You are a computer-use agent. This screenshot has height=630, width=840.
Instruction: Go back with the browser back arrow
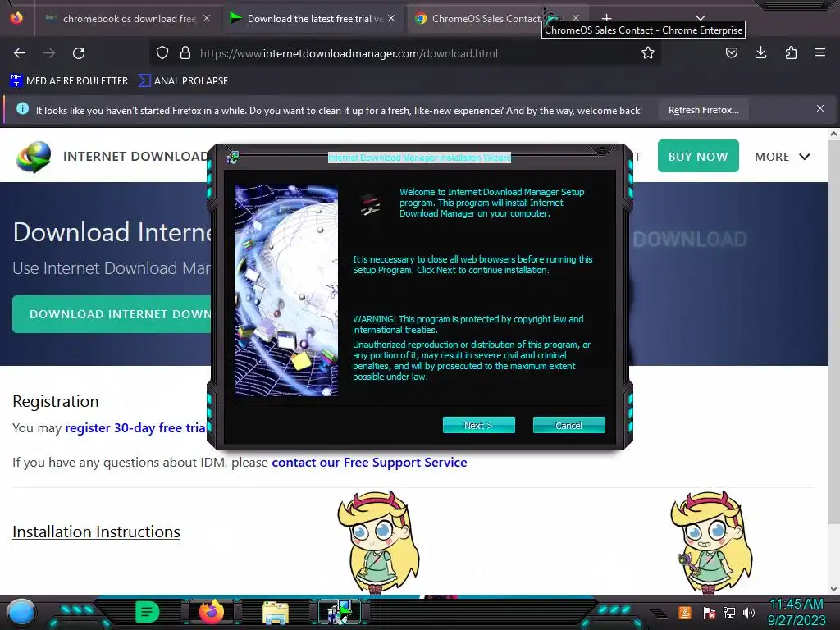click(20, 53)
